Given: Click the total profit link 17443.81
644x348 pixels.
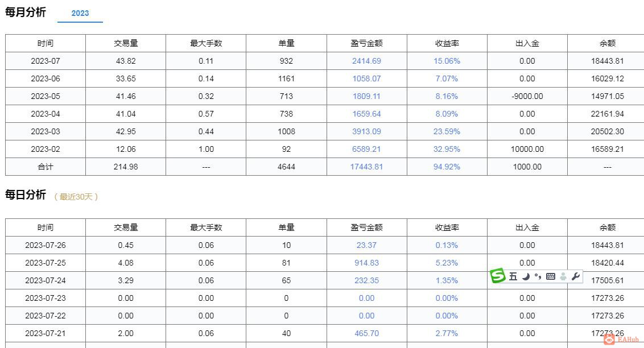Looking at the screenshot, I should (x=366, y=167).
